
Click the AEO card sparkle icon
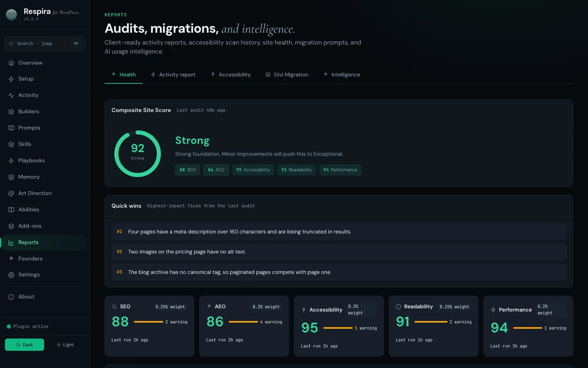tap(209, 306)
